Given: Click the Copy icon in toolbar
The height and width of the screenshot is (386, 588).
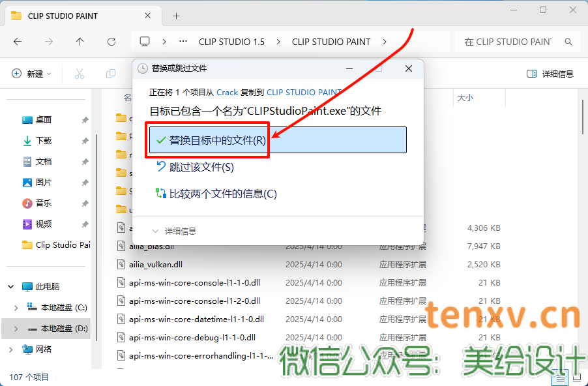Looking at the screenshot, I should [111, 74].
